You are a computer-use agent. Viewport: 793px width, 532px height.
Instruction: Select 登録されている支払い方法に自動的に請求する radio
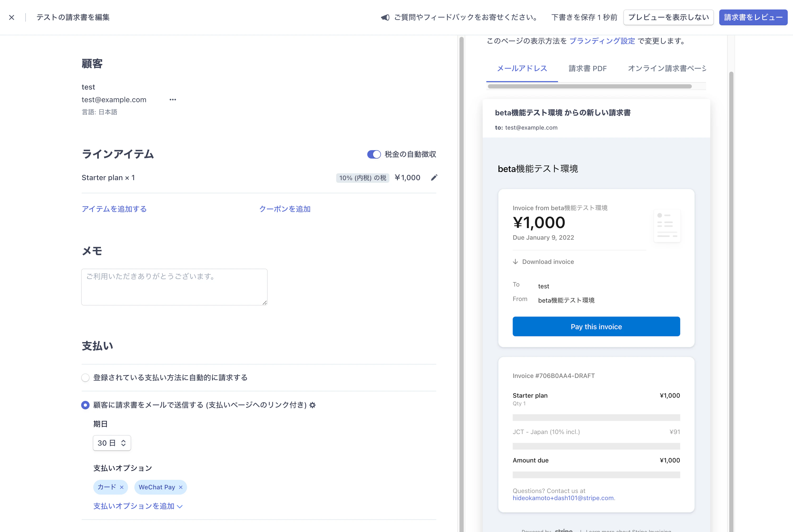coord(85,378)
